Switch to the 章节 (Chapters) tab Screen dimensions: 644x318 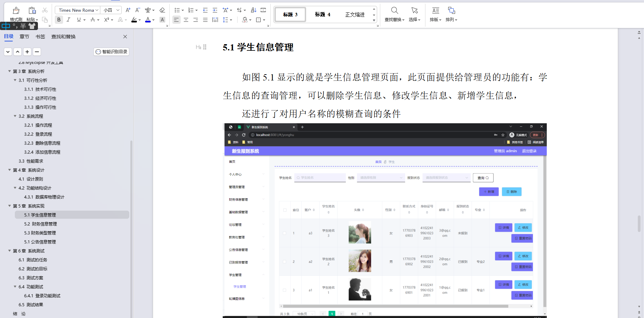[x=24, y=36]
